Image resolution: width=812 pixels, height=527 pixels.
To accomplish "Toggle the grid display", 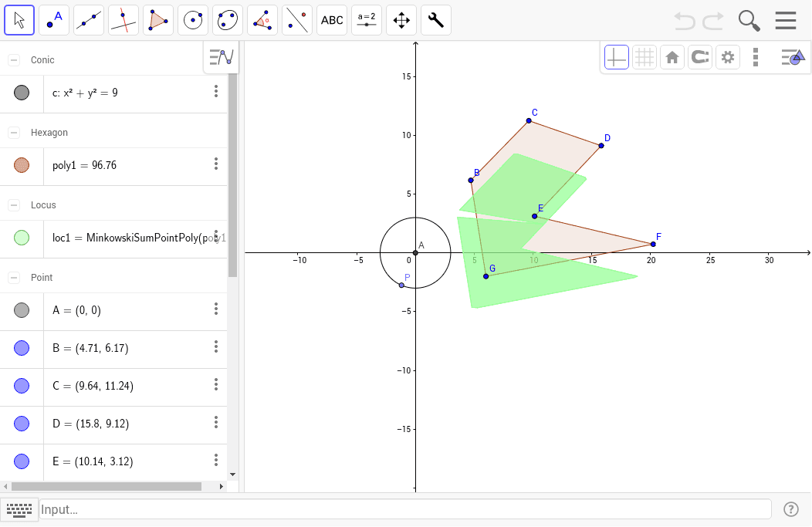I will click(644, 56).
